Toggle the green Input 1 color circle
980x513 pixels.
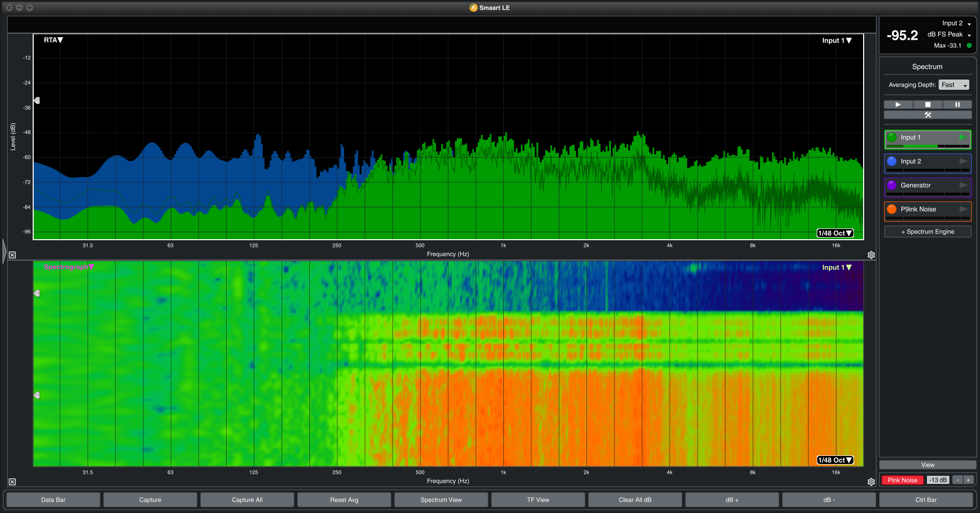[x=892, y=137]
